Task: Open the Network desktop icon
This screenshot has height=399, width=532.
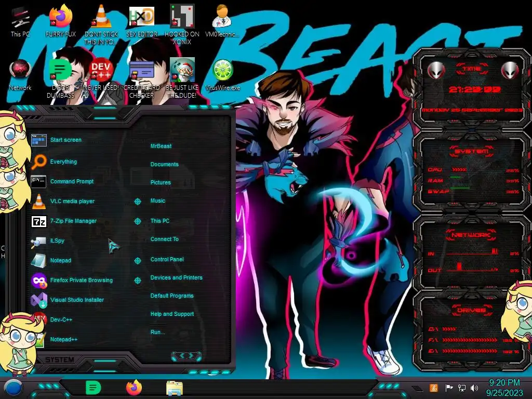Action: pyautogui.click(x=20, y=75)
